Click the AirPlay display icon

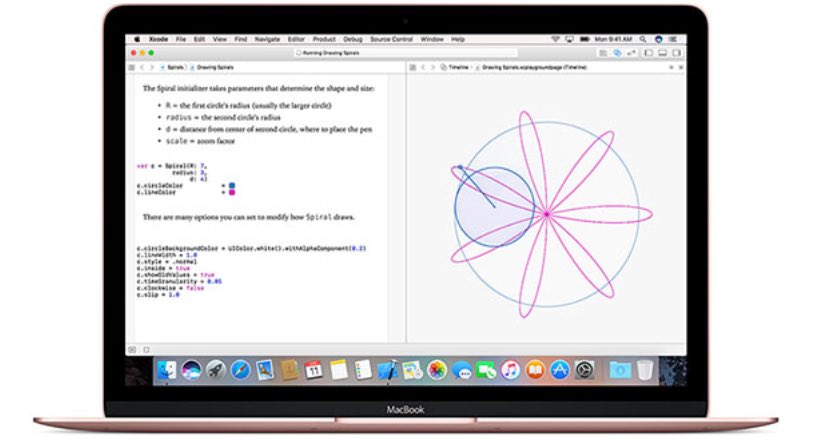[x=570, y=39]
